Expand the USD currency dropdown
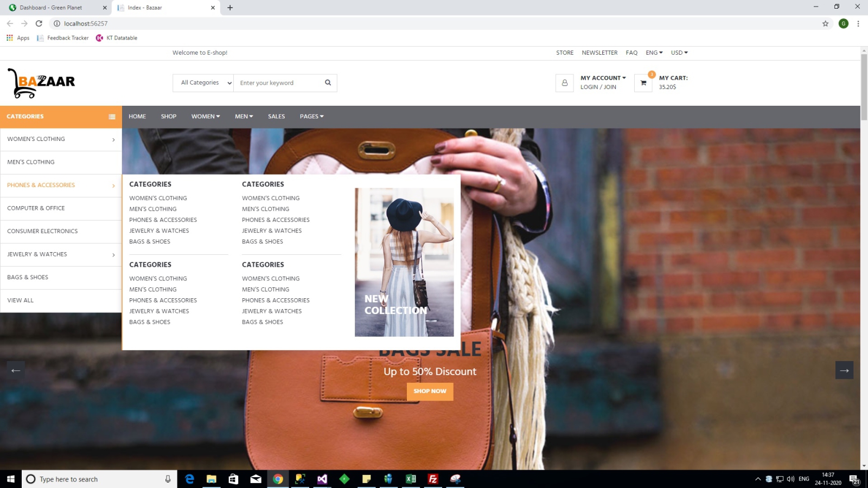 tap(679, 53)
